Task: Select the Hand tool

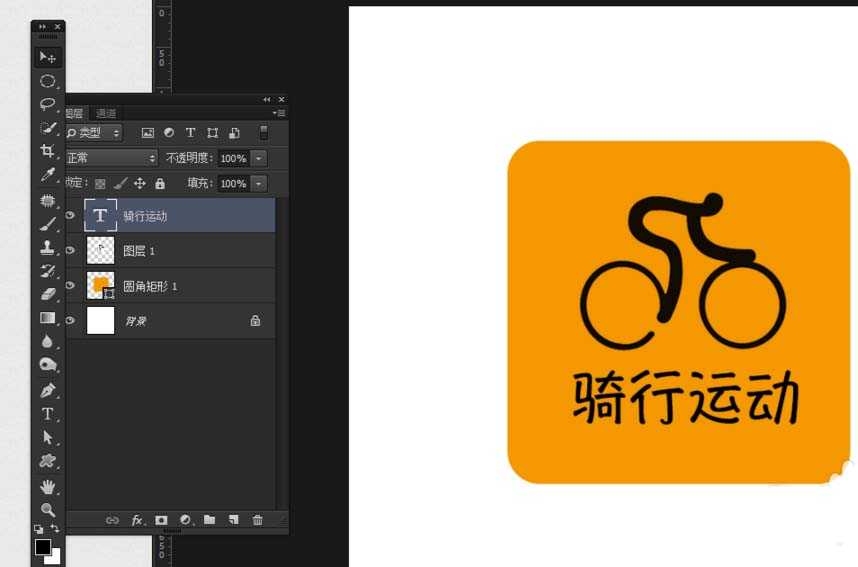Action: pos(47,486)
